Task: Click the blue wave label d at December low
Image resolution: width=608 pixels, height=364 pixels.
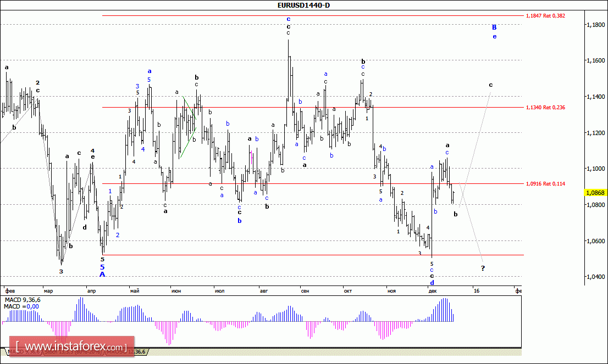Action: tap(432, 283)
